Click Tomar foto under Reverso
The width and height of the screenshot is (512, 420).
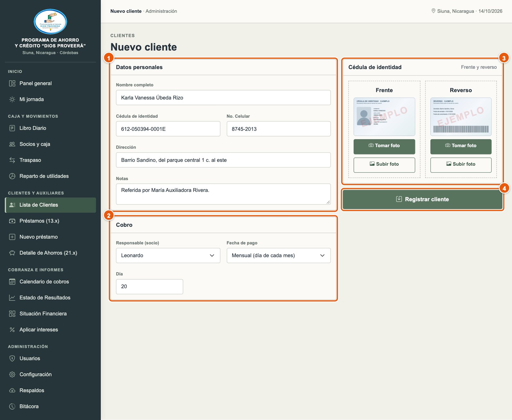pos(461,147)
